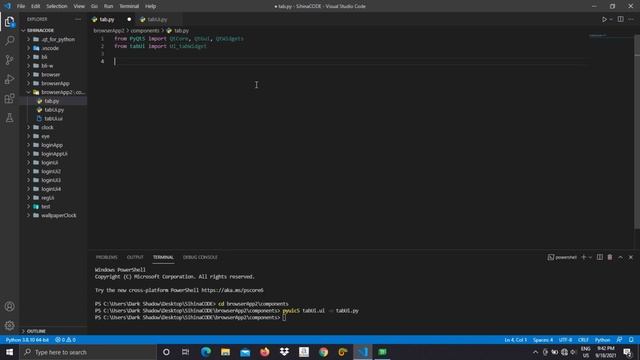This screenshot has height=360, width=640.
Task: Switch to the Problems panel tab
Action: (x=107, y=257)
